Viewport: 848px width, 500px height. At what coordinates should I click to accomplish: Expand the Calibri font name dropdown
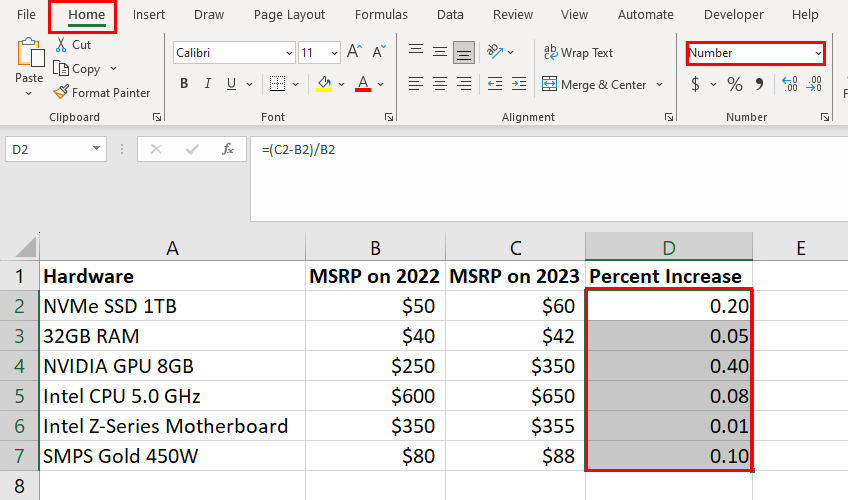pos(289,53)
